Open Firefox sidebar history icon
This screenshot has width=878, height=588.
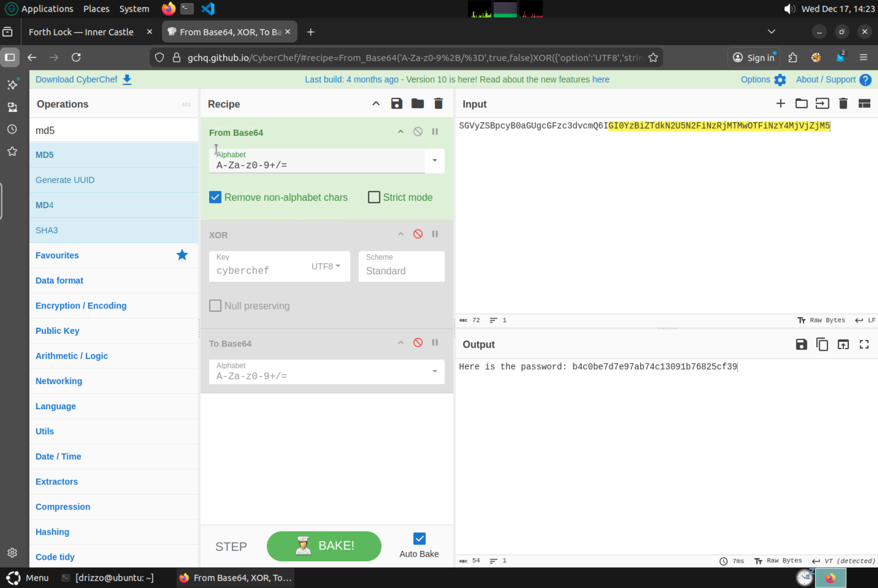tap(12, 129)
